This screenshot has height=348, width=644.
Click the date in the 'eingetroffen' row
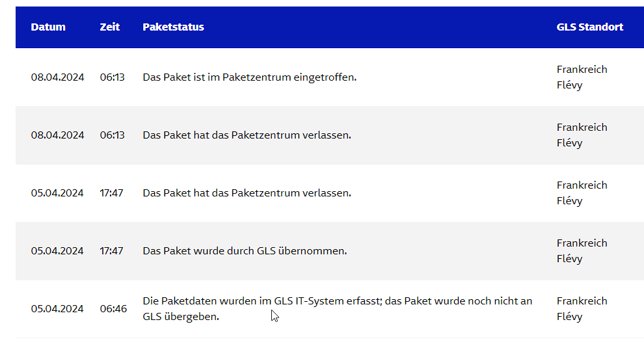(57, 77)
